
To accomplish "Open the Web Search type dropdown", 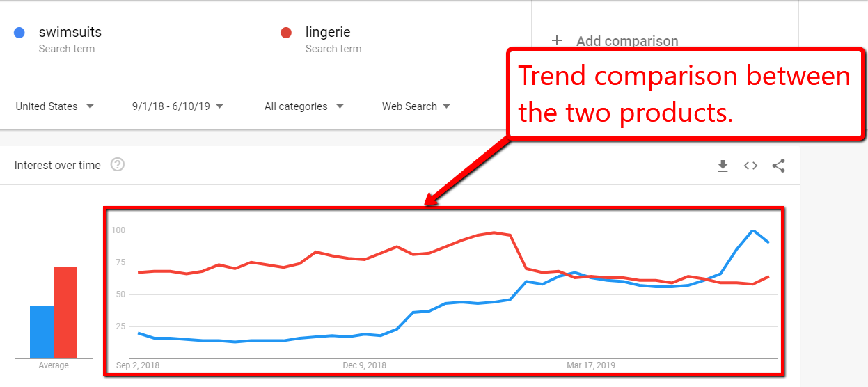I will [416, 106].
